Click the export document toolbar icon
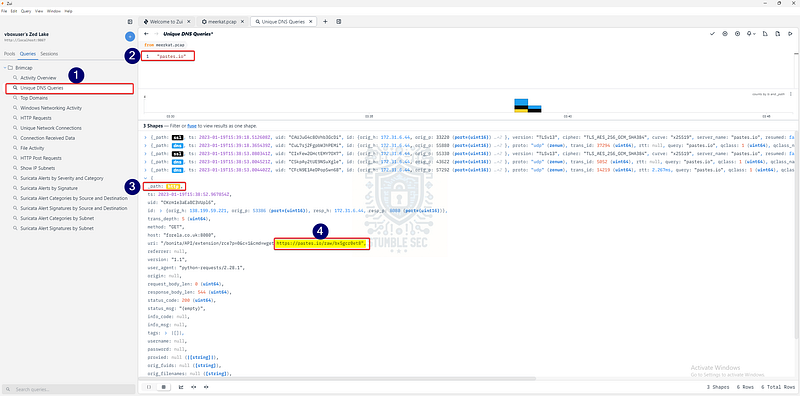Screen dimensions: 800x396 (765, 34)
